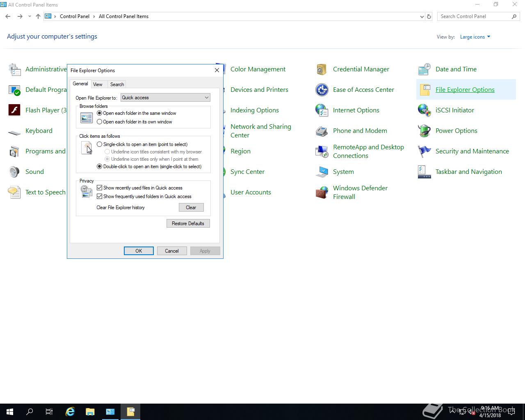Click taskbar search magnifier icon

[x=30, y=412]
